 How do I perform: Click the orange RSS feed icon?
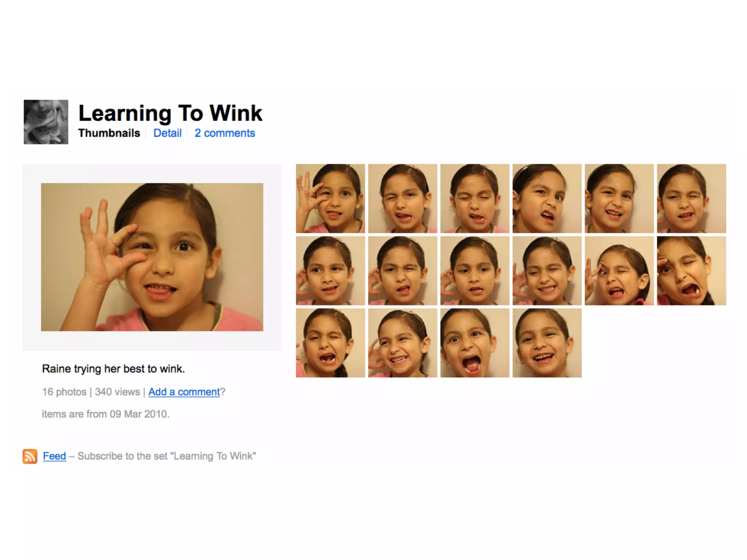(30, 456)
